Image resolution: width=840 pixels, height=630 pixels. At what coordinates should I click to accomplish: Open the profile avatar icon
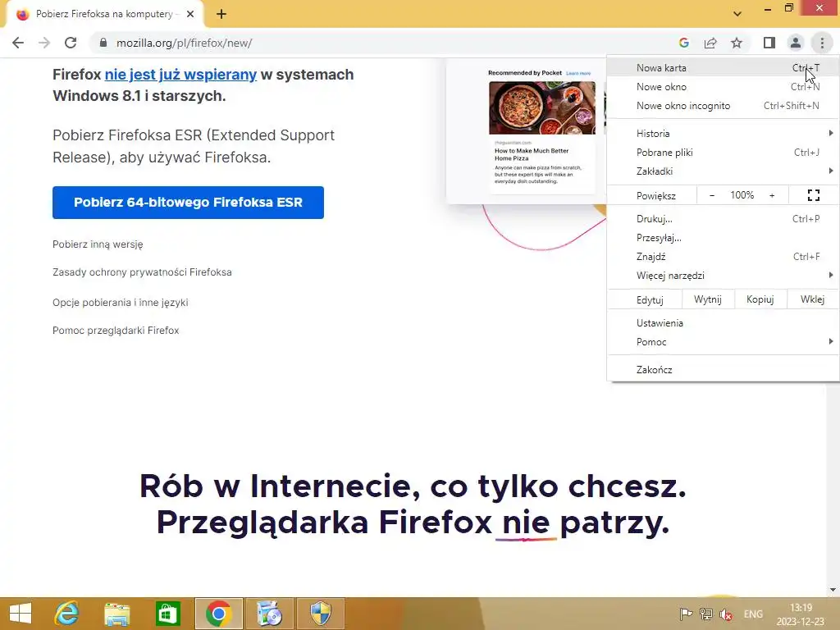point(796,43)
